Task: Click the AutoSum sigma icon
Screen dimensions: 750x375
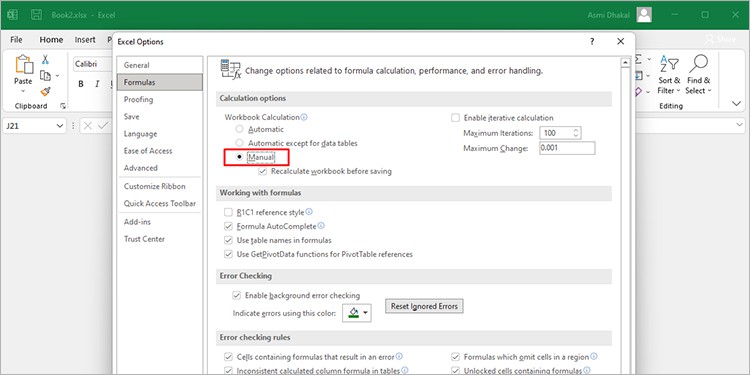Action: pyautogui.click(x=638, y=59)
